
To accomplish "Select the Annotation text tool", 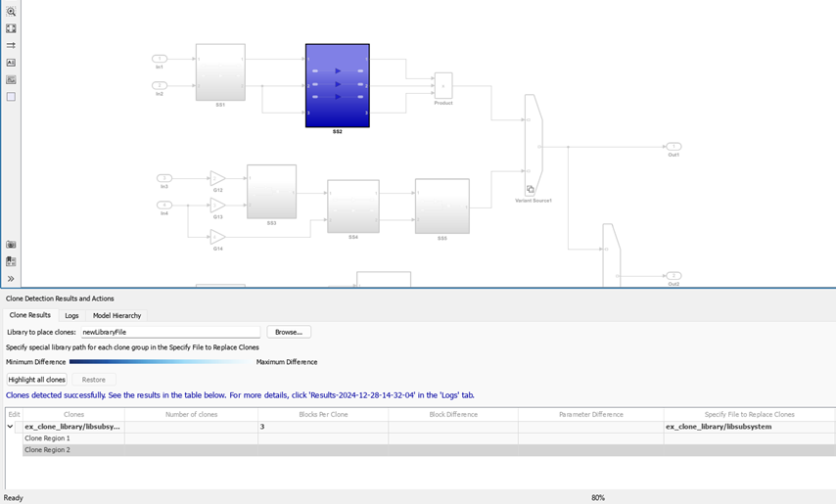I will pos(11,63).
